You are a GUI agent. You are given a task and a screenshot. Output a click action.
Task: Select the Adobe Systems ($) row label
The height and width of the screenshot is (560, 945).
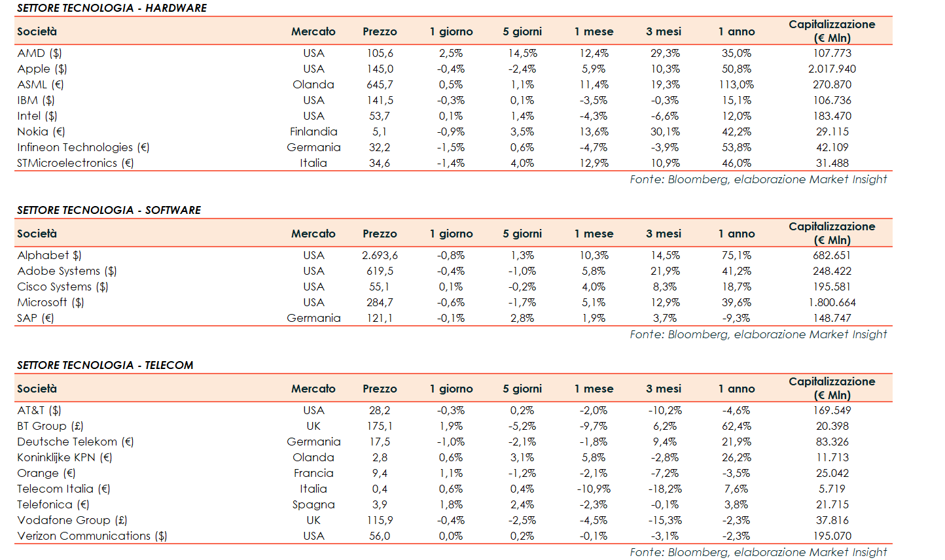tap(67, 271)
